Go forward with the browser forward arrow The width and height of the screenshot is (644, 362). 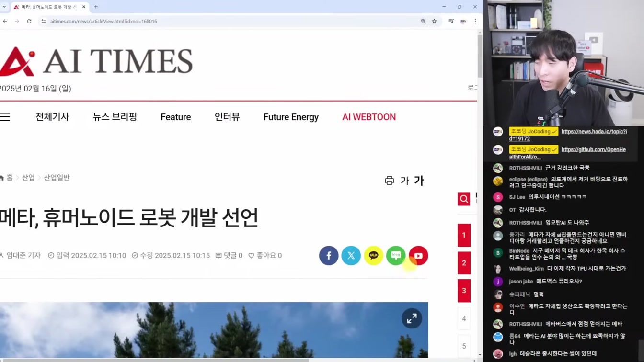(17, 21)
